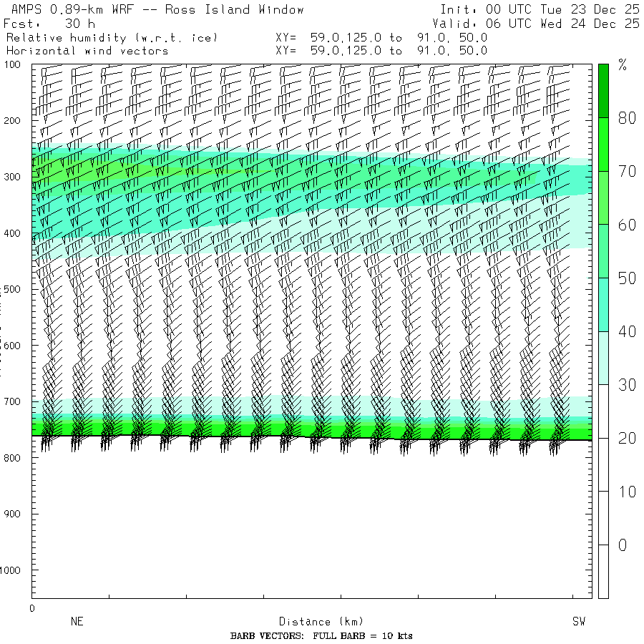Click the 'Fcst: 30 h' forecast hour label
The width and height of the screenshot is (644, 644).
tap(49, 23)
